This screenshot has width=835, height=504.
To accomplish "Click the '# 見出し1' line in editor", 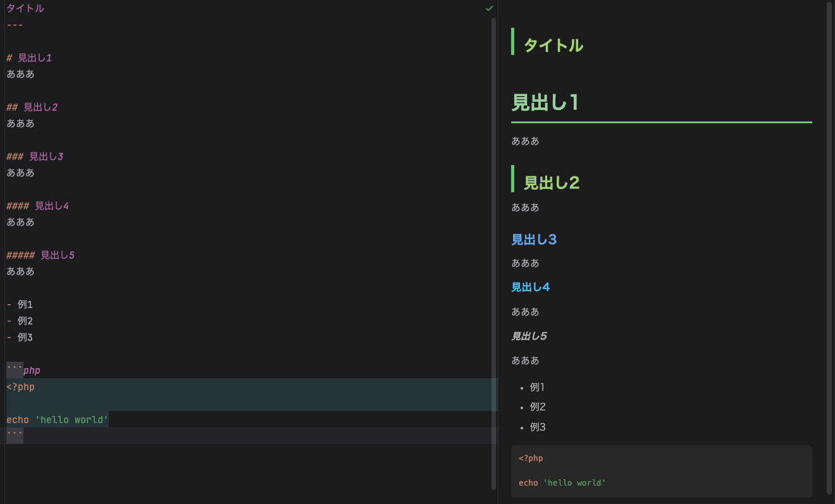I will pyautogui.click(x=29, y=58).
